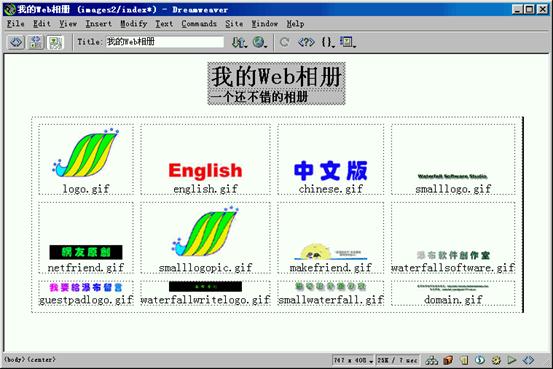Select the Design view button
Image resolution: width=553 pixels, height=369 pixels.
(55, 42)
